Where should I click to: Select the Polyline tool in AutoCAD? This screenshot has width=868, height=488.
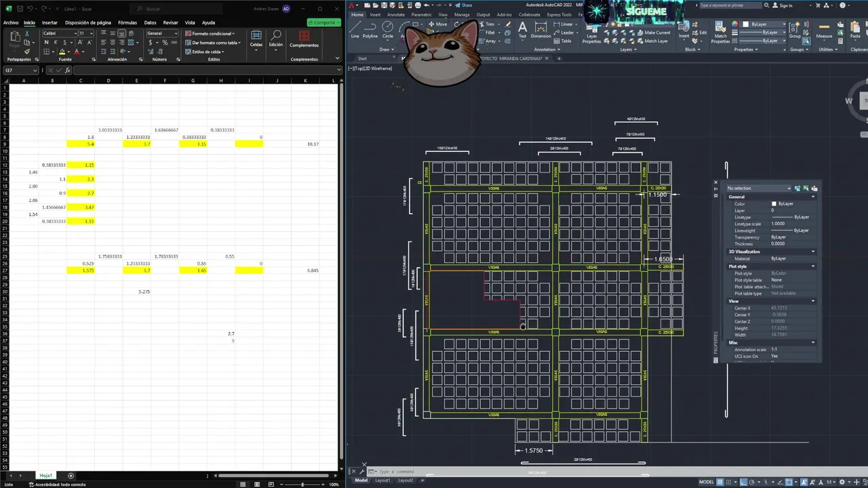370,28
